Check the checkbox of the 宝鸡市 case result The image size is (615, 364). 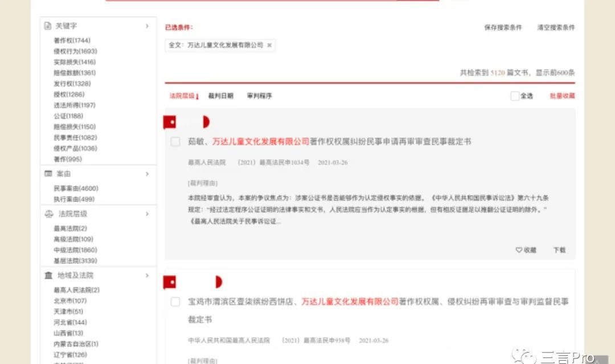coord(175,302)
